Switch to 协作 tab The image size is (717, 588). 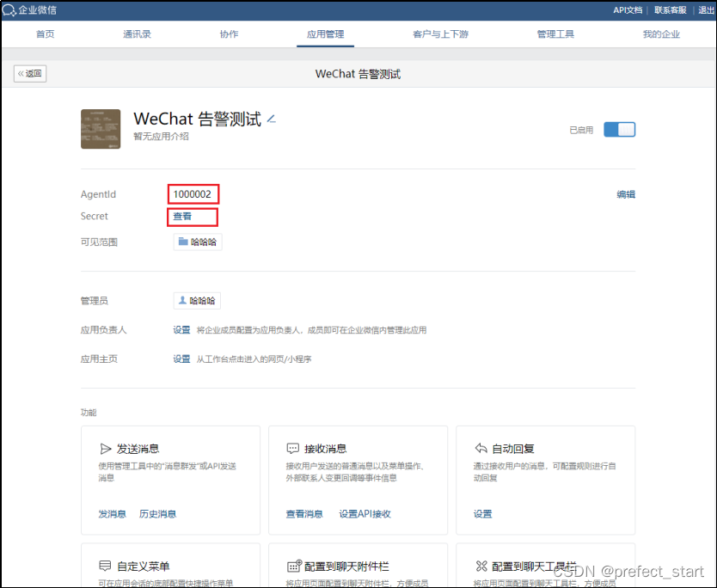229,34
